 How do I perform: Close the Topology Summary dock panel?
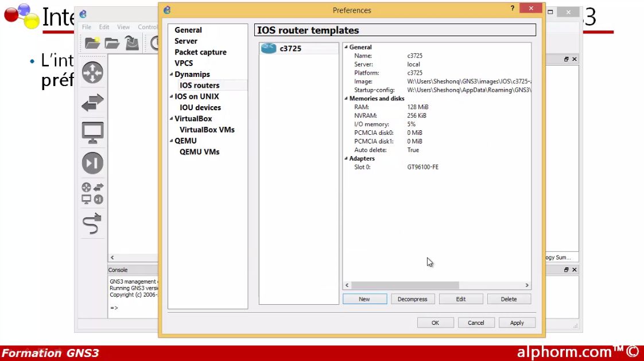574,59
